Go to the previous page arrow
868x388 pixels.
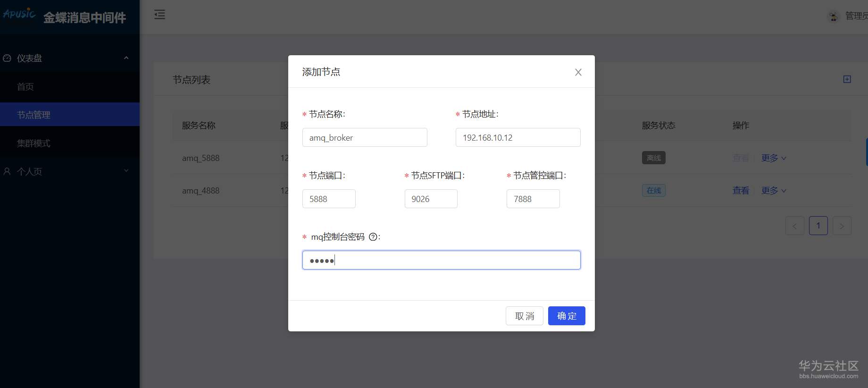point(795,226)
